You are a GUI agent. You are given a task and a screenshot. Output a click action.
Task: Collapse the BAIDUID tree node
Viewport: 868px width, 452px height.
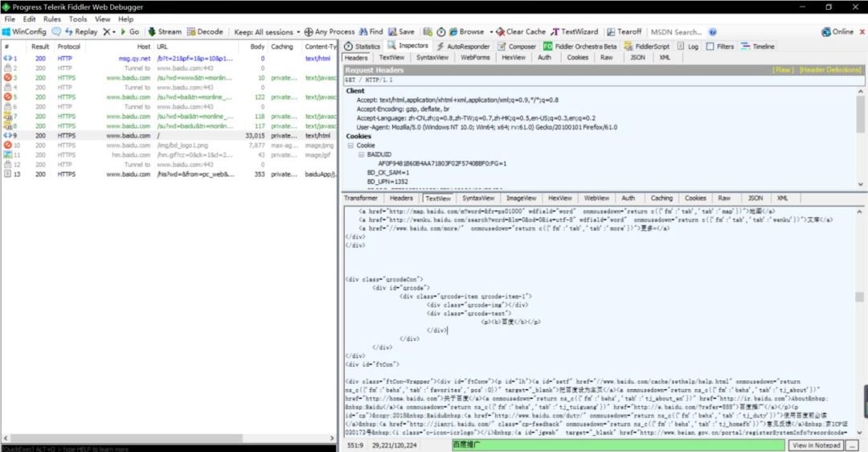point(361,155)
